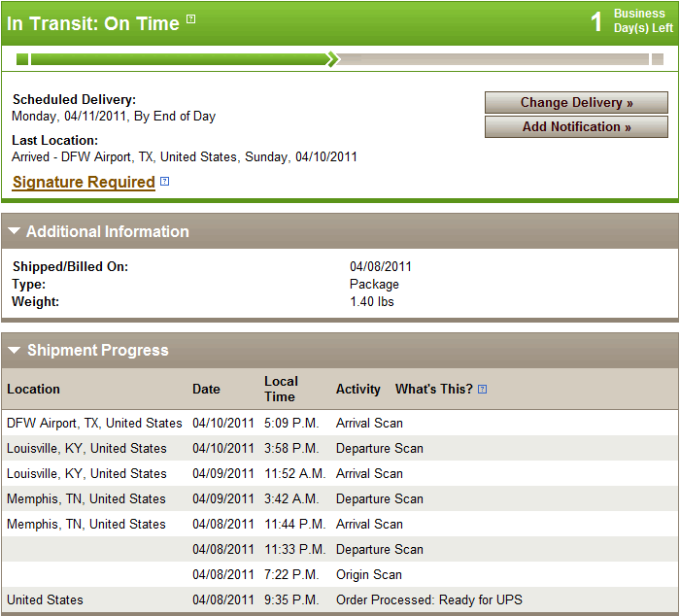Screen dimensions: 680x616
Task: Select the DFW Airport Arrival Scan row
Action: click(340, 423)
